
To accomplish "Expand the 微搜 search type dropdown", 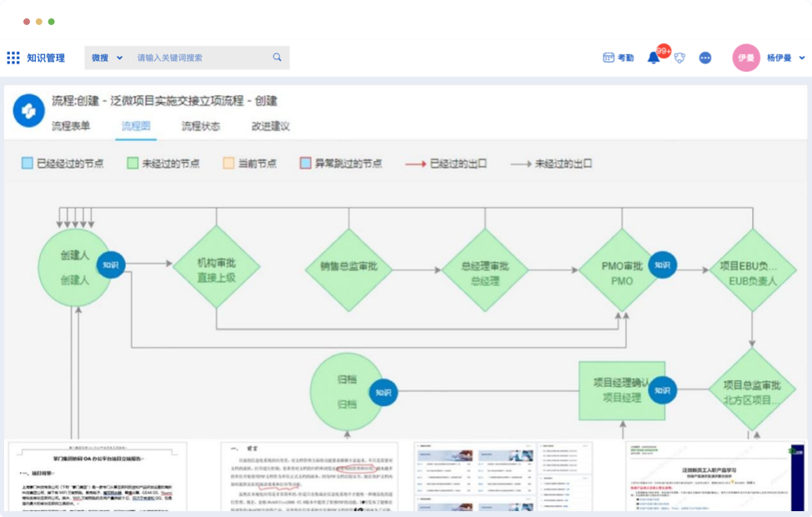I will [x=107, y=58].
